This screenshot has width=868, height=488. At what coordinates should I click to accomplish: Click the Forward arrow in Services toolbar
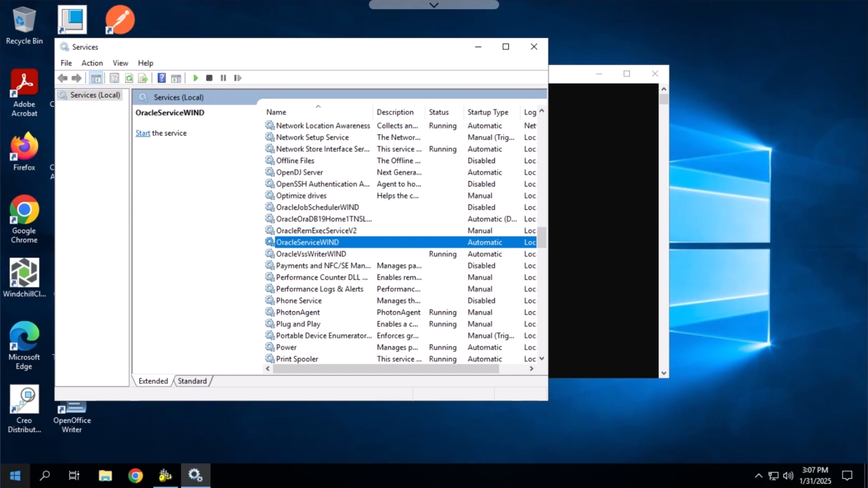[77, 78]
